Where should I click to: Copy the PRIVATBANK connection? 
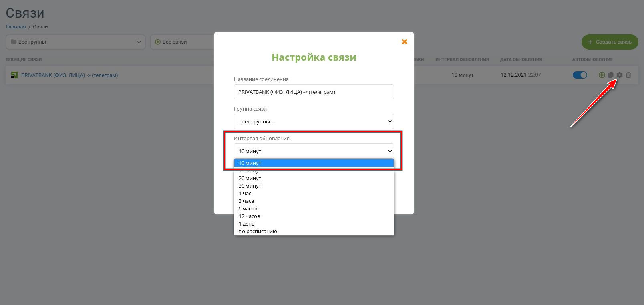coord(611,75)
